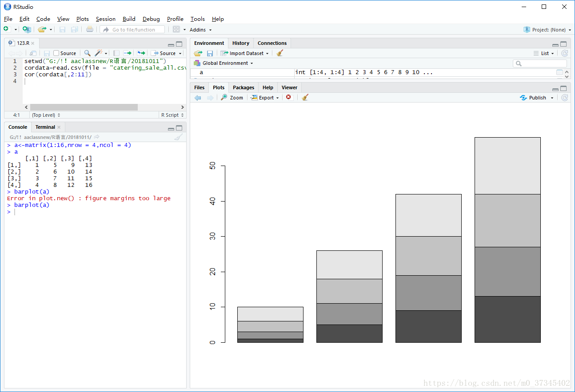Click the Open File folder icon in the main toolbar
This screenshot has width=575, height=392.
click(x=42, y=29)
